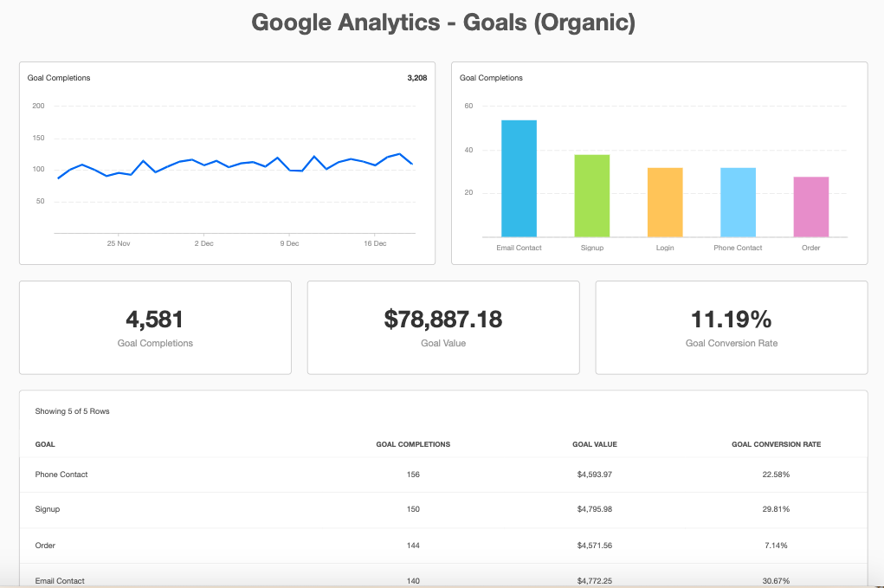The height and width of the screenshot is (588, 884).
Task: Select the Order row name in table
Action: pos(45,546)
